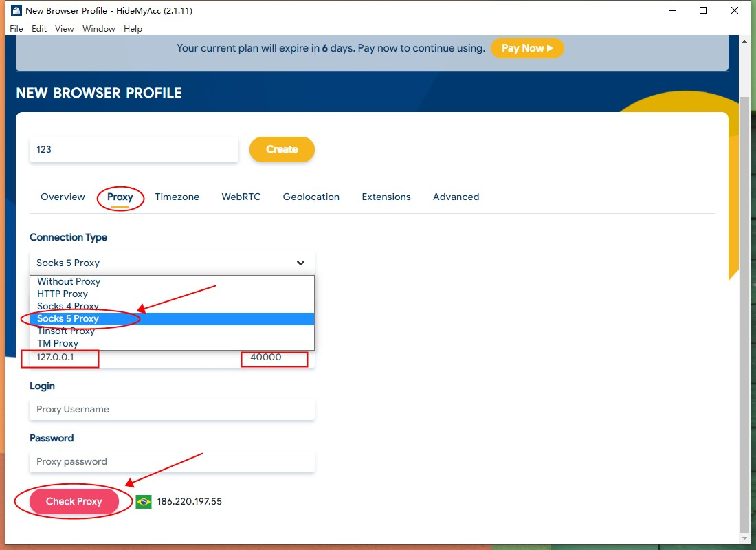This screenshot has height=550, width=756.
Task: Pick TM Proxy option
Action: point(172,344)
